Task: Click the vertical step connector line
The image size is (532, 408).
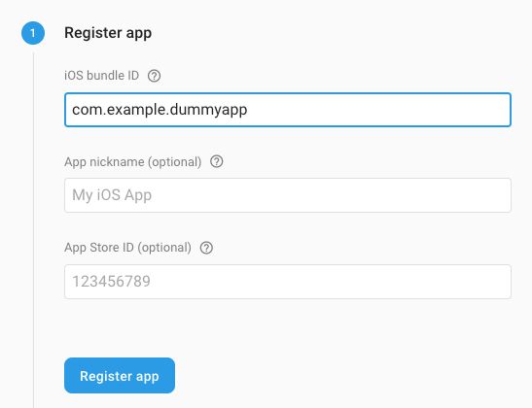Action: 34,230
